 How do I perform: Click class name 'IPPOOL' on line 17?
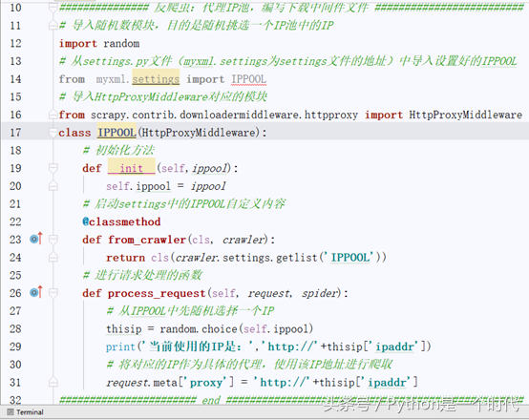116,133
